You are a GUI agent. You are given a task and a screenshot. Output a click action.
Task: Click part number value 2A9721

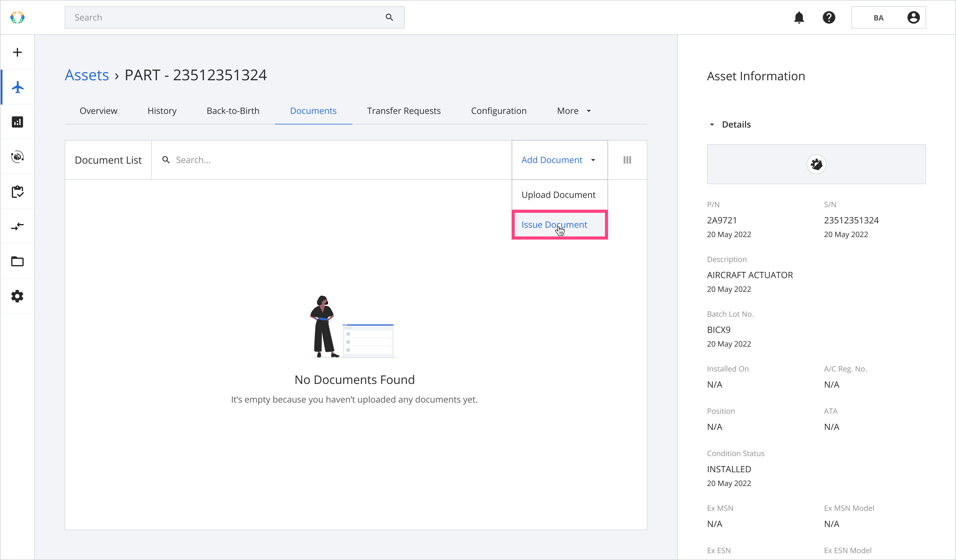pyautogui.click(x=722, y=220)
